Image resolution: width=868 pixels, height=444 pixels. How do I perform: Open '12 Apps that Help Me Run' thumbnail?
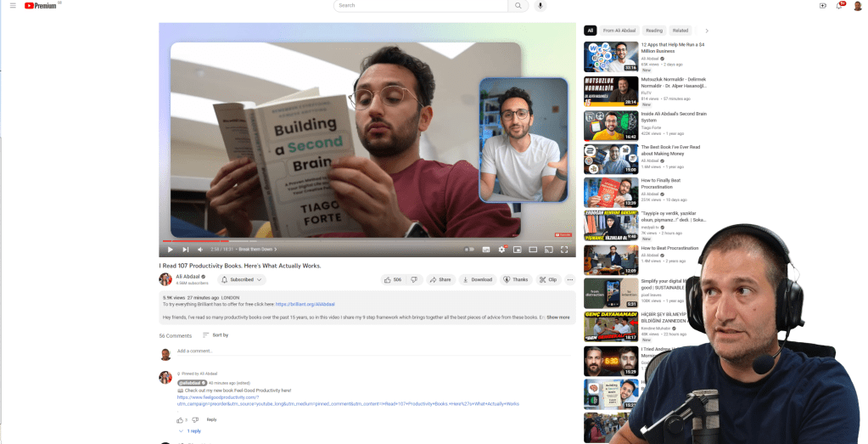pyautogui.click(x=611, y=57)
